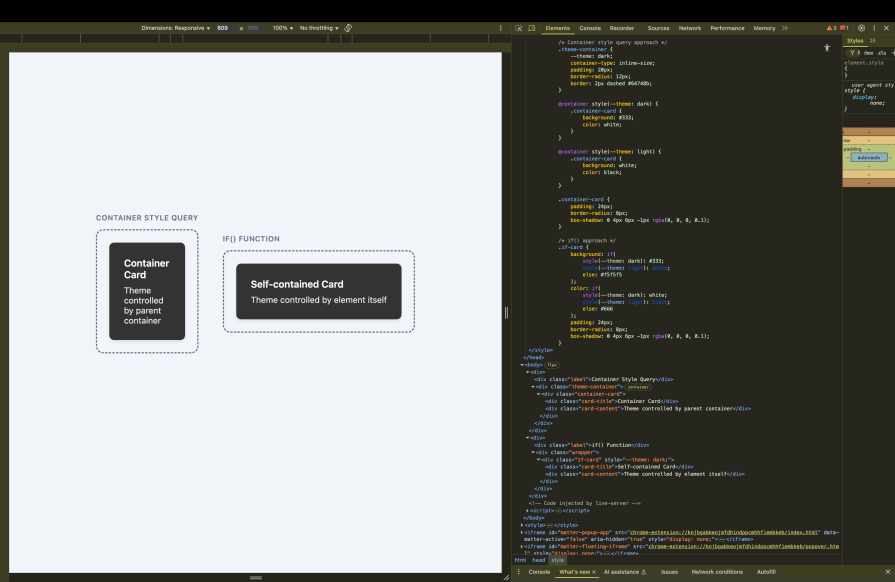The height and width of the screenshot is (582, 895).
Task: Select the inspect element picker icon
Action: point(520,28)
